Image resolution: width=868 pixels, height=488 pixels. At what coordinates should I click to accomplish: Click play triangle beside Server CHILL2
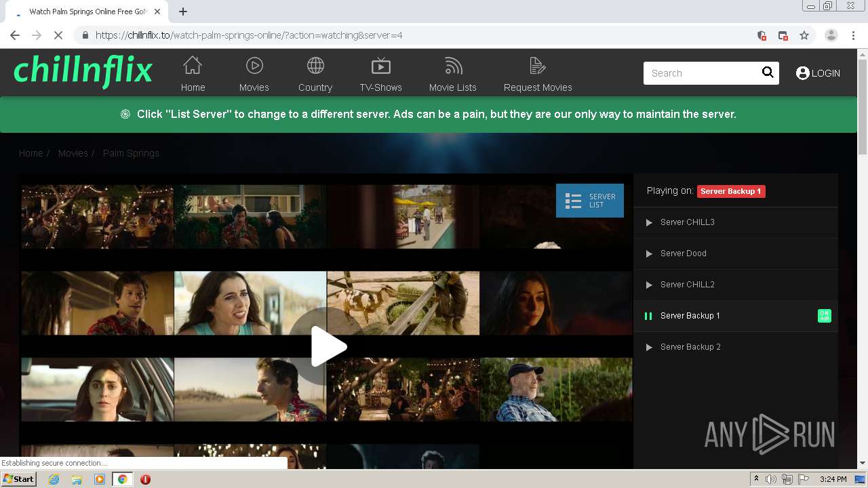point(649,285)
